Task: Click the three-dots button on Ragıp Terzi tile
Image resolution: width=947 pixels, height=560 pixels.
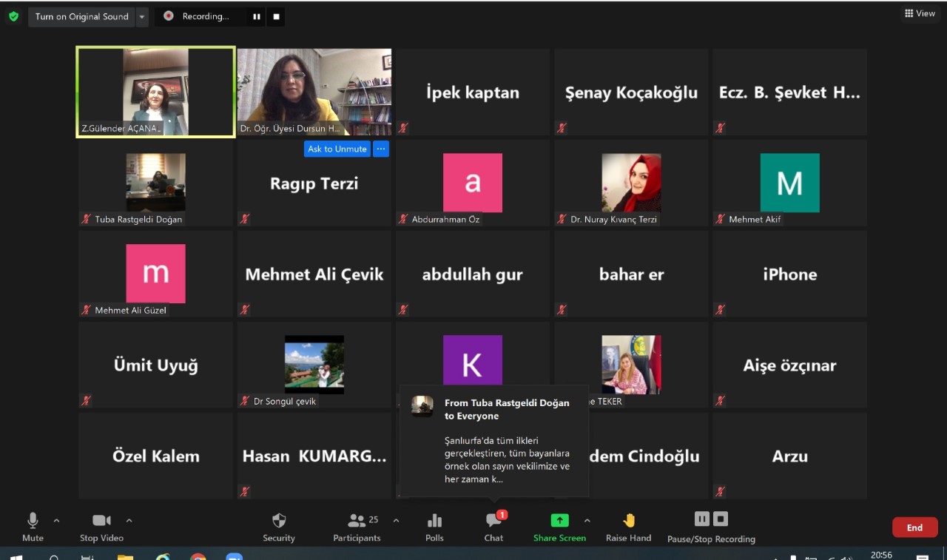Action: click(380, 149)
